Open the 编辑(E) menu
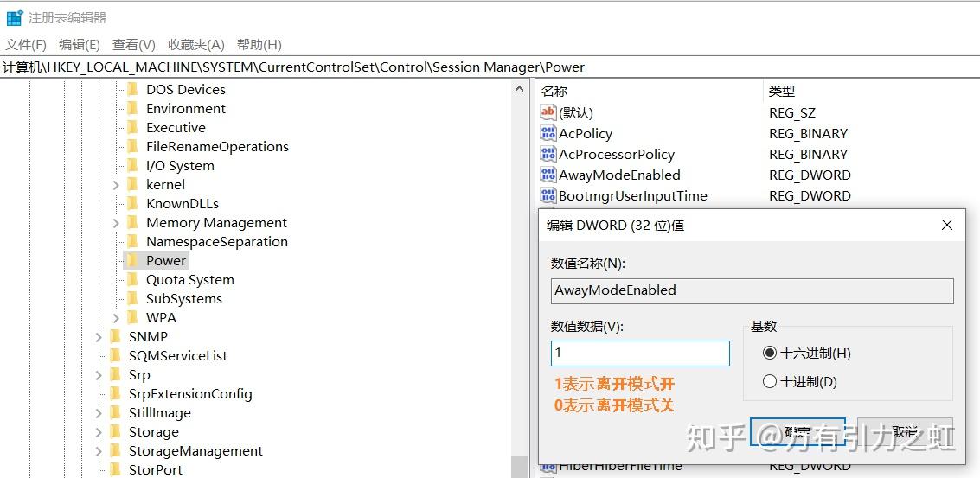 pyautogui.click(x=80, y=45)
